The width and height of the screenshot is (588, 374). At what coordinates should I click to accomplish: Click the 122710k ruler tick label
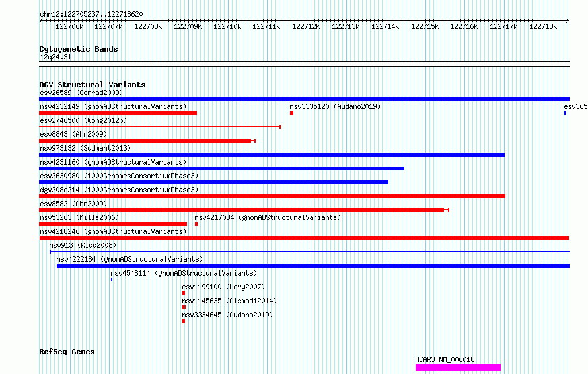pyautogui.click(x=227, y=26)
